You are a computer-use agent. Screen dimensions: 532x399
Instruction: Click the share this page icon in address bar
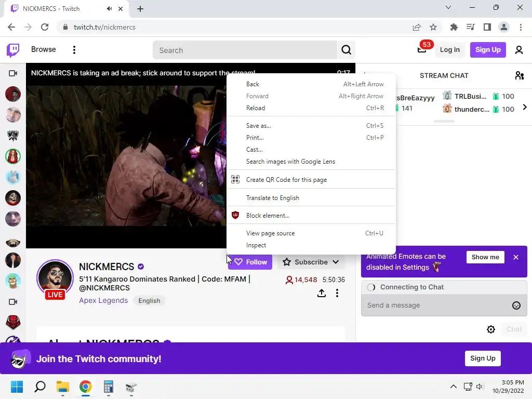[417, 27]
